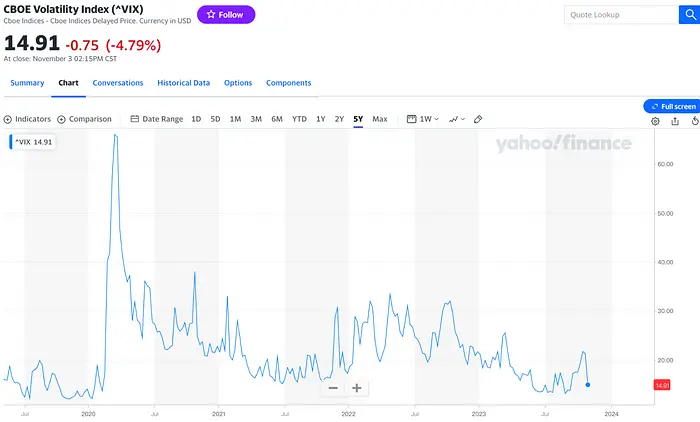Set chart range to YTD
700x422 pixels.
click(299, 119)
